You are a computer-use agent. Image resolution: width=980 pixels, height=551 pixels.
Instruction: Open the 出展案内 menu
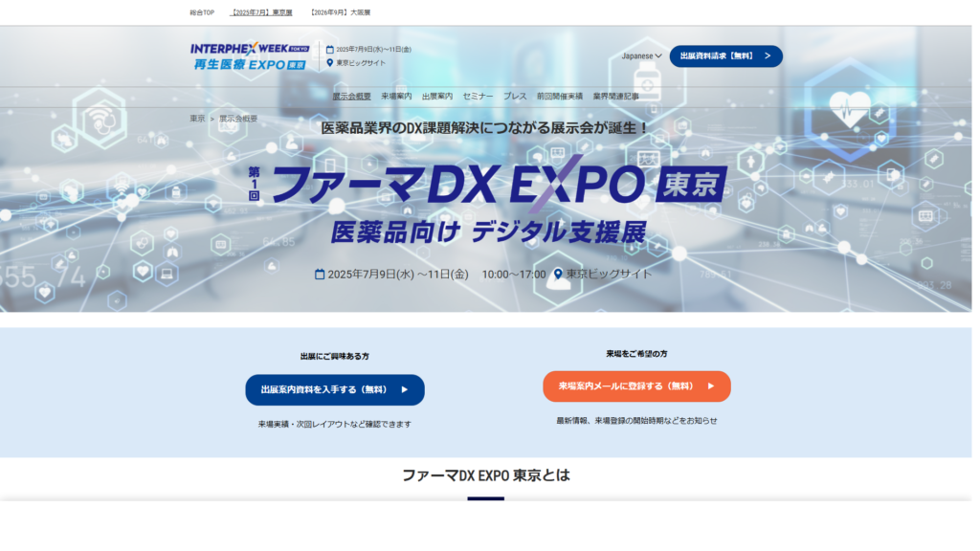[436, 97]
